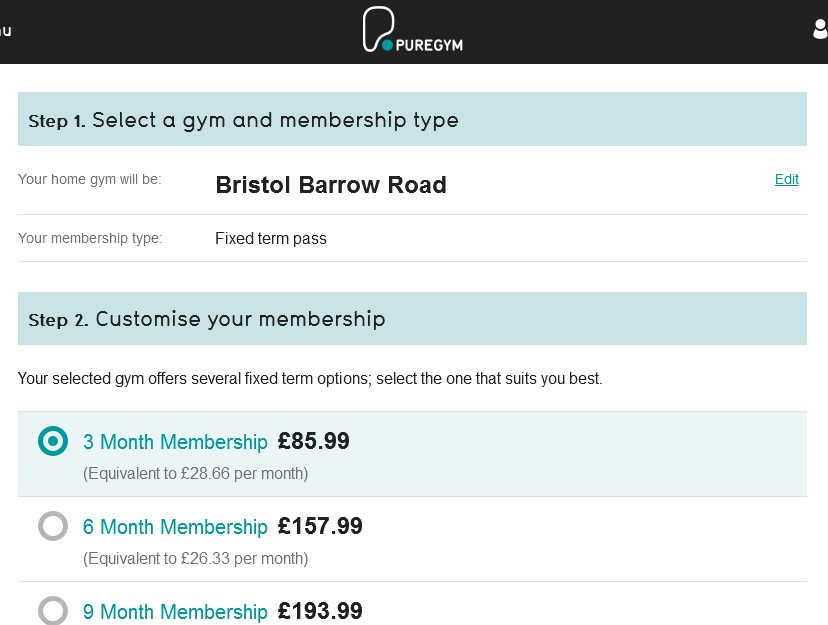Click the 9 Month Membership label
Image resolution: width=828 pixels, height=625 pixels.
click(x=175, y=612)
